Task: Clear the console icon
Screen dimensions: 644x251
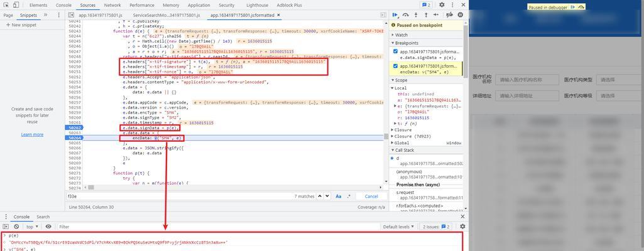Action: pyautogui.click(x=16, y=227)
